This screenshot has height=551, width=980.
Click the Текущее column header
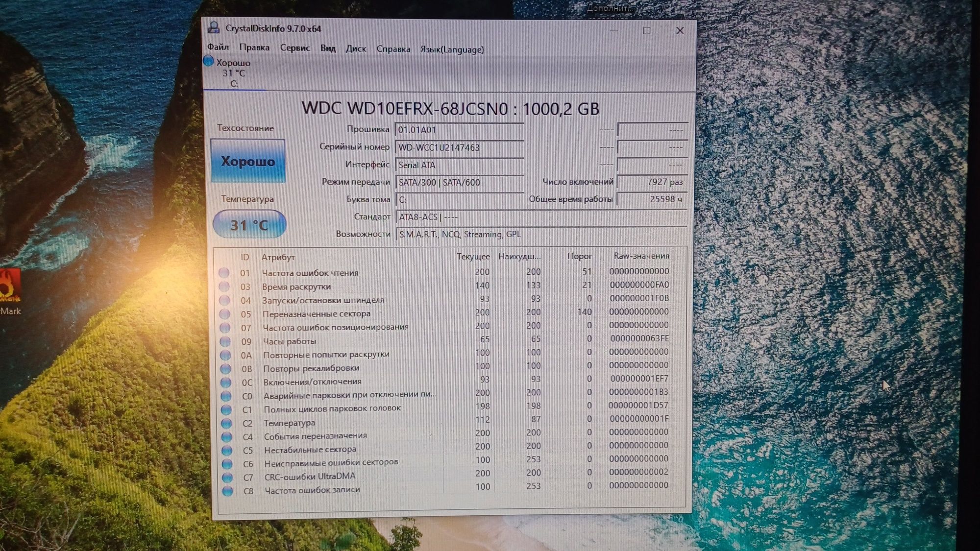click(473, 256)
